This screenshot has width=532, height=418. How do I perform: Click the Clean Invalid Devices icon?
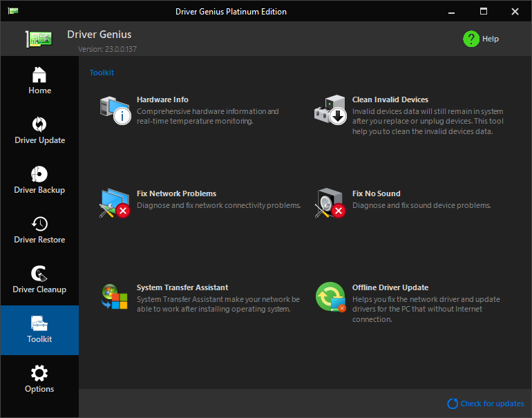pyautogui.click(x=330, y=110)
